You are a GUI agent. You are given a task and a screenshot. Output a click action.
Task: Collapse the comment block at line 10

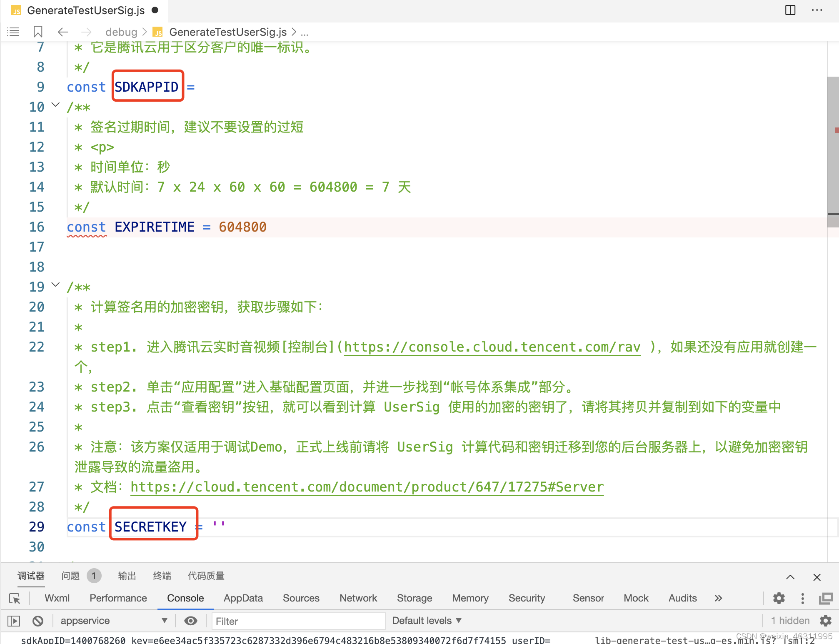point(55,105)
